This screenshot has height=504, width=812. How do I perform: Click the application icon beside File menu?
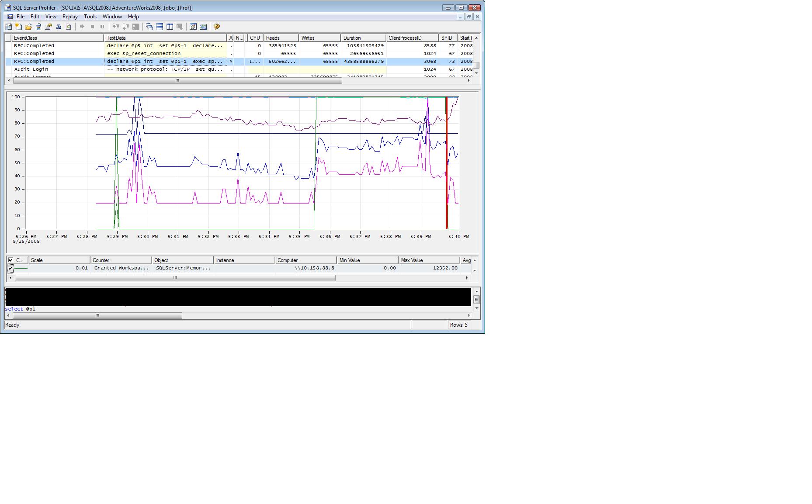[x=10, y=17]
